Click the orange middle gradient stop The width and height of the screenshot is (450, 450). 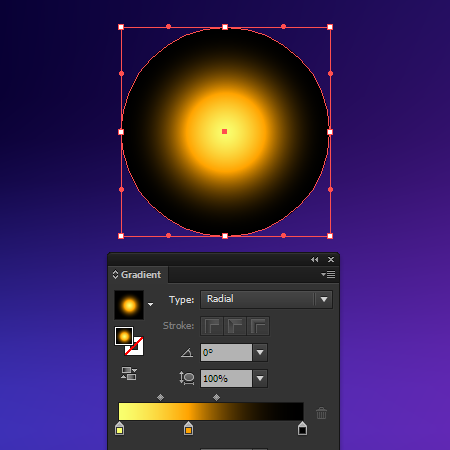point(188,429)
